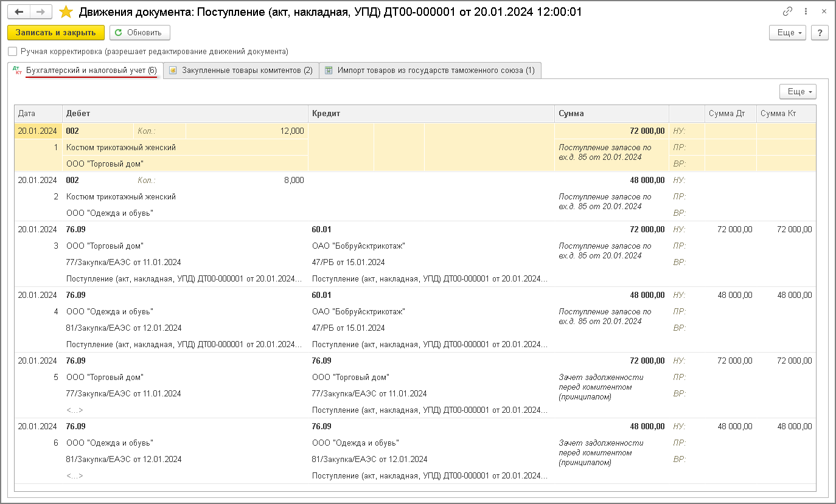Select date 20.01.2024 of entry 6
The image size is (836, 504).
37,426
